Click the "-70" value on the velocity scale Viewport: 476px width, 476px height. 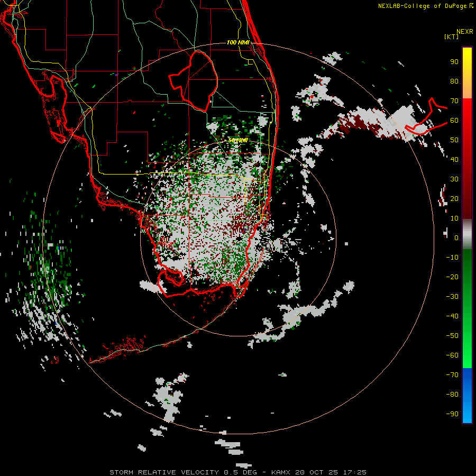(452, 375)
